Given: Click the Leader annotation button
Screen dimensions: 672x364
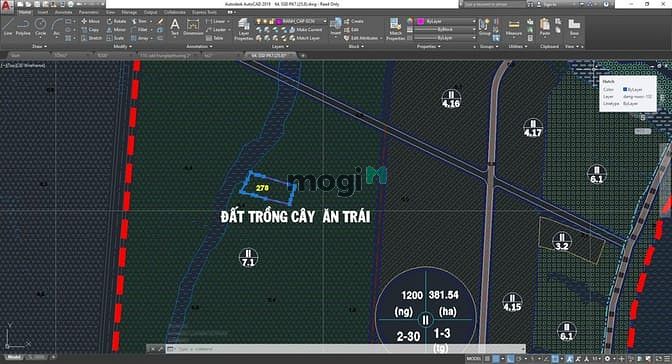Looking at the screenshot, I should (218, 30).
